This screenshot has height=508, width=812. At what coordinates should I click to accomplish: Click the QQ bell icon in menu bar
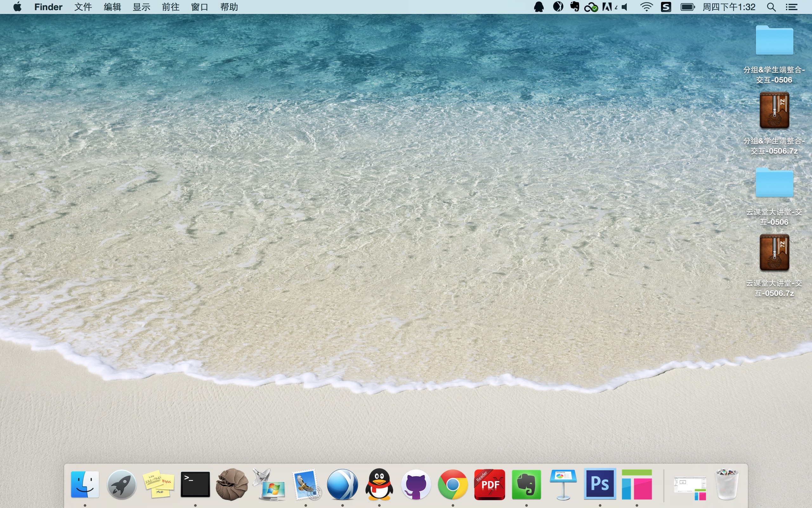tap(539, 7)
